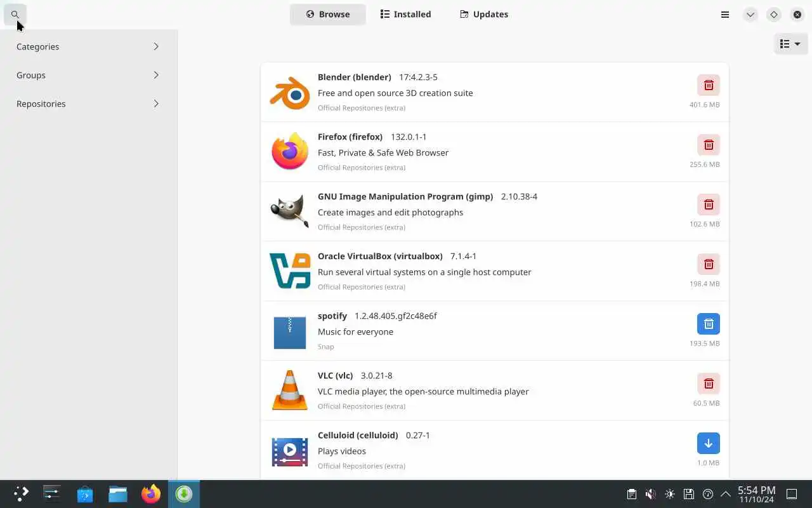
Task: Click 'Music for everyone' description
Action: pos(355,331)
